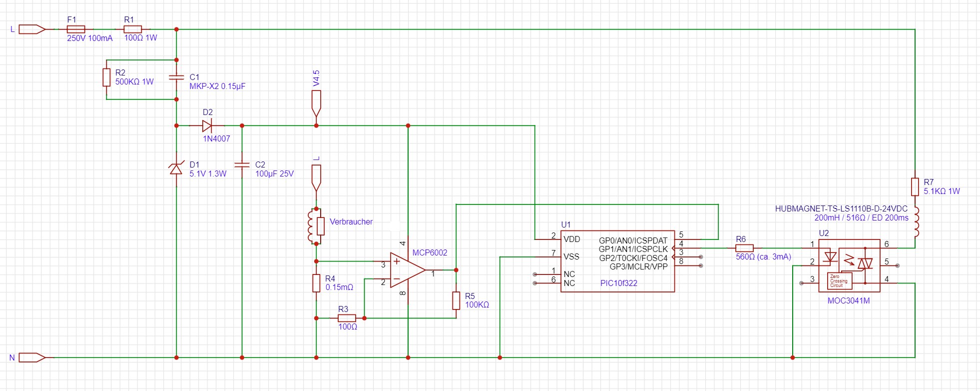Click the Hubmagnet inductor coil symbol
Image resolution: width=980 pixels, height=391 pixels.
pos(916,222)
